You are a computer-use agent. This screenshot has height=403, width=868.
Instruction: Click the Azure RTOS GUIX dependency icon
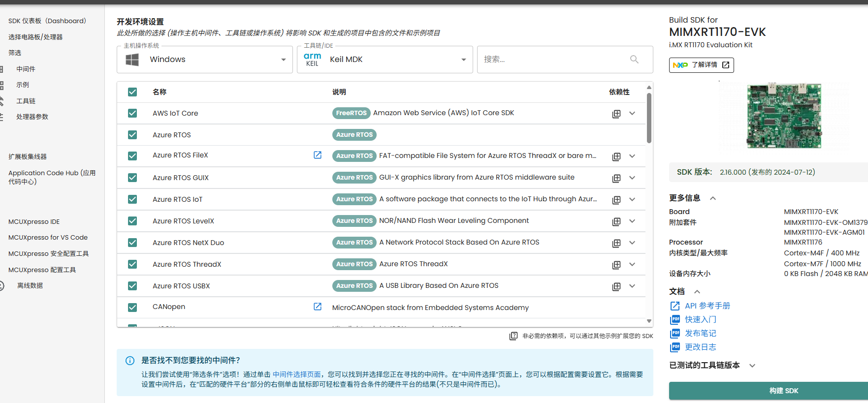point(616,178)
